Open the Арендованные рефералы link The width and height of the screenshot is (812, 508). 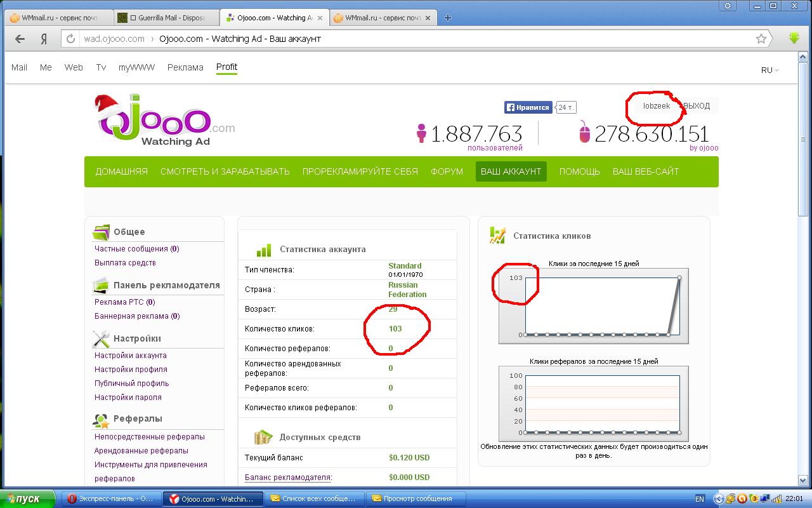(x=141, y=451)
